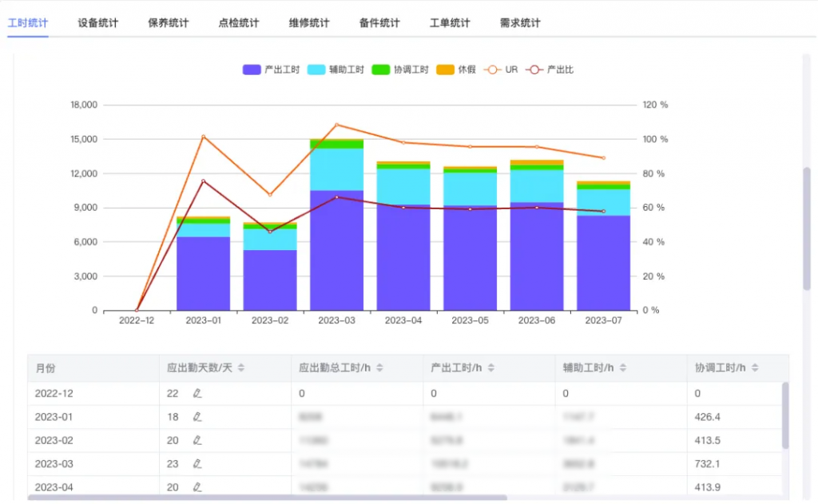Sort by 辅助工时/h column
The height and width of the screenshot is (504, 818).
(x=623, y=368)
